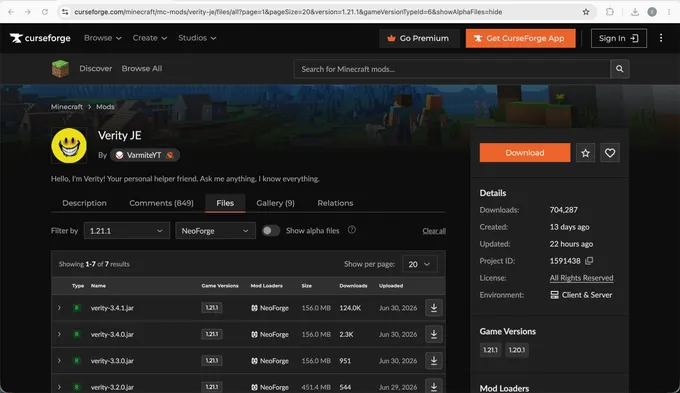Click Clear all filters link

434,231
